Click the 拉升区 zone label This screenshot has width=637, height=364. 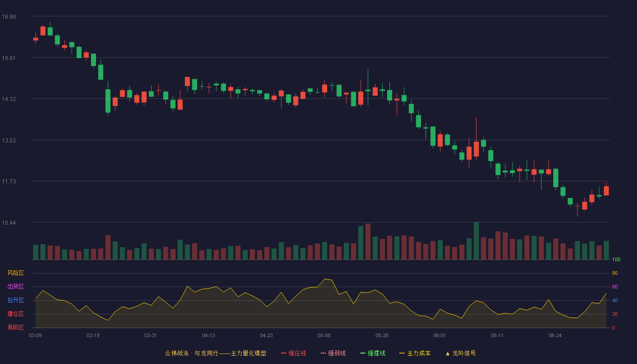tap(15, 300)
